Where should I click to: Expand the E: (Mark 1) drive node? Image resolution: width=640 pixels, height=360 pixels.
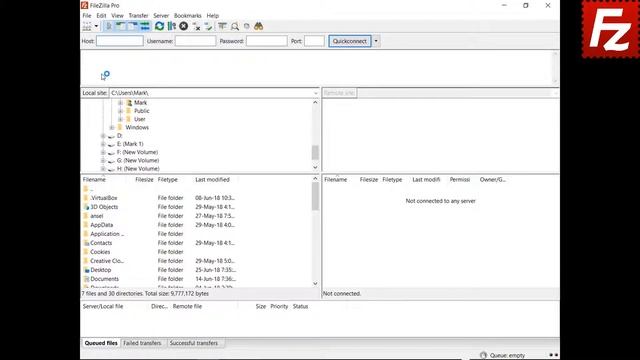coord(103,144)
